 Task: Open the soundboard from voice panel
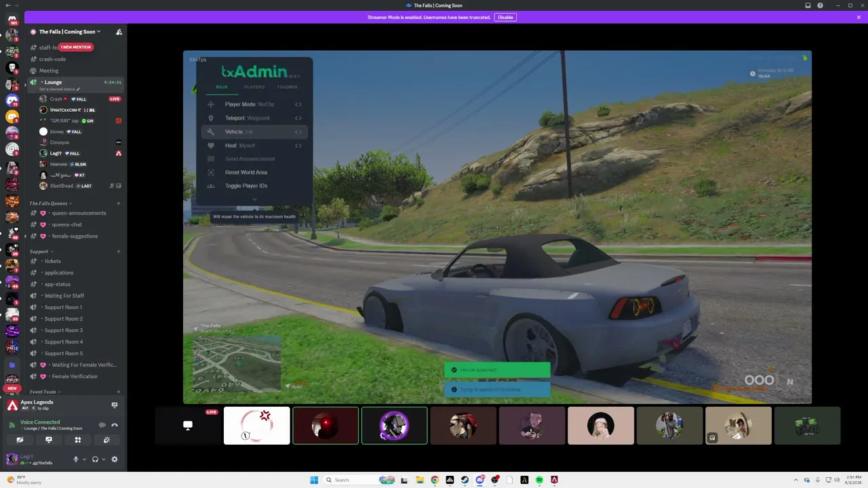[107, 440]
